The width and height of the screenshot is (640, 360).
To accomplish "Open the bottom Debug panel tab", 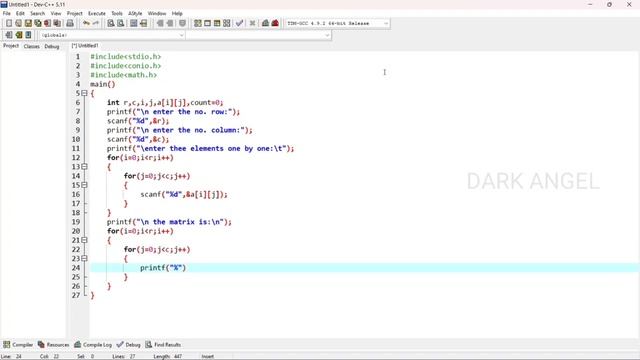I will coord(128,344).
